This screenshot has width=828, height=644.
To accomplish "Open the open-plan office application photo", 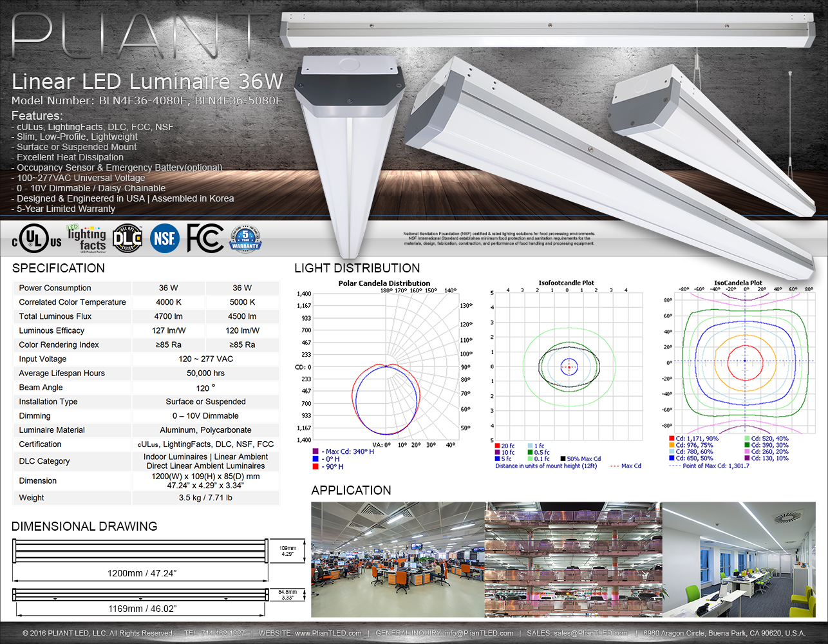I will [398, 560].
